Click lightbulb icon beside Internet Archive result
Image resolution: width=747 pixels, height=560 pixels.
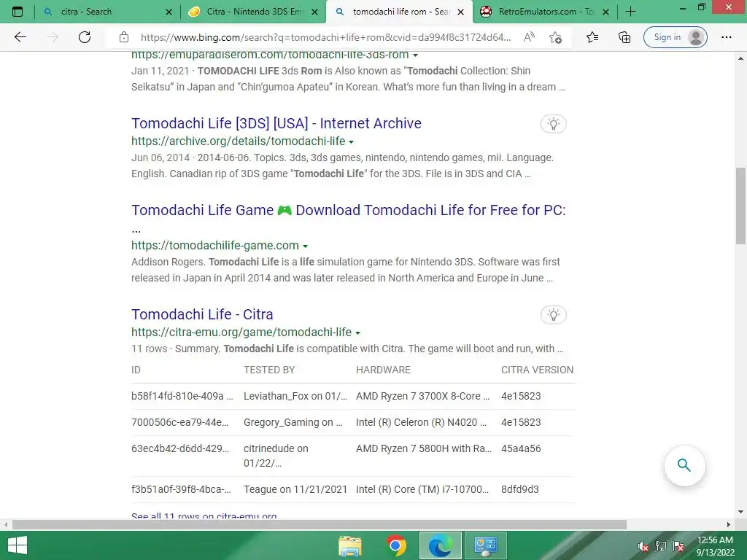point(553,124)
